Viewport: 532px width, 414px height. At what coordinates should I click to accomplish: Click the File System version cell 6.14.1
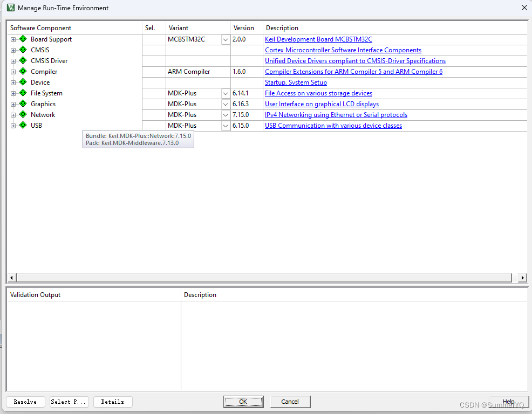point(247,93)
